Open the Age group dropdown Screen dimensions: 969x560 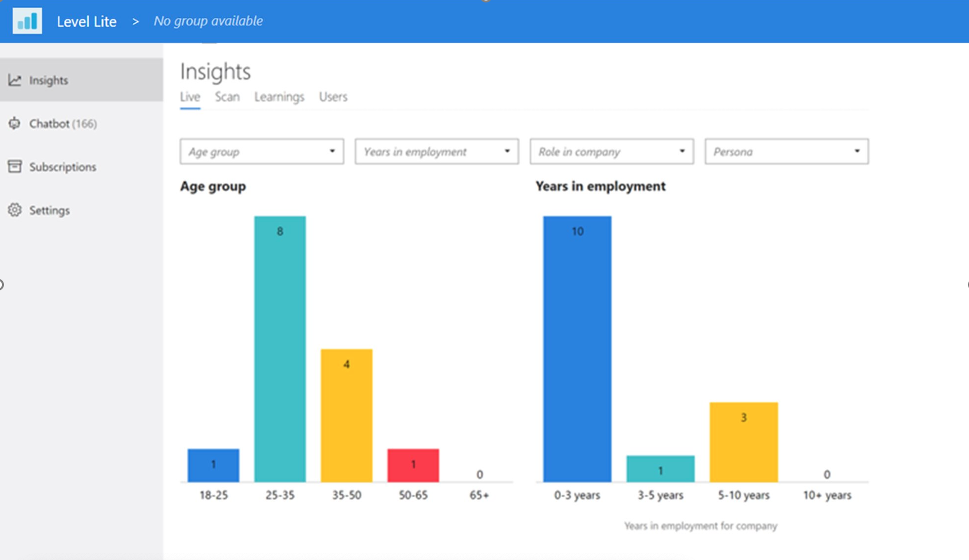pos(262,151)
